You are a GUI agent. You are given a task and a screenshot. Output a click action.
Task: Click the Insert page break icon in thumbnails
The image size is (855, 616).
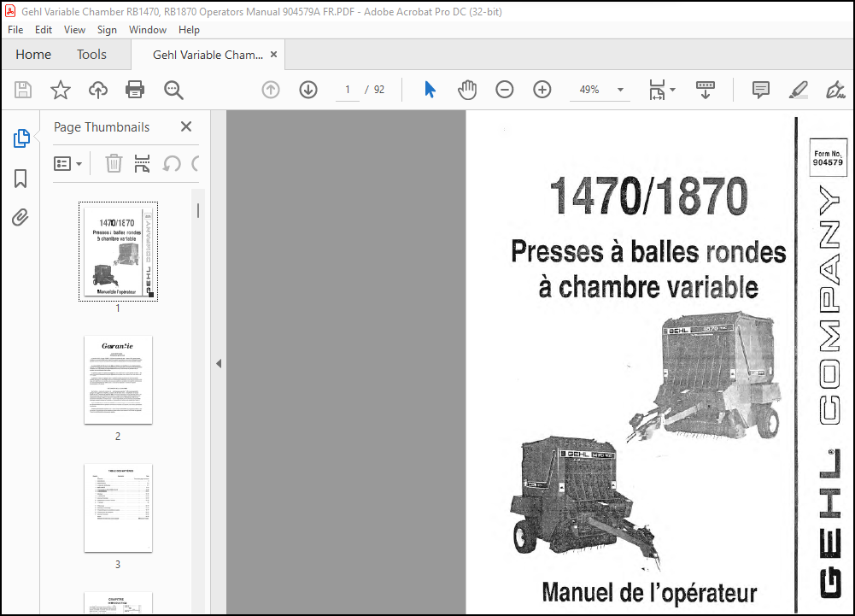(143, 163)
